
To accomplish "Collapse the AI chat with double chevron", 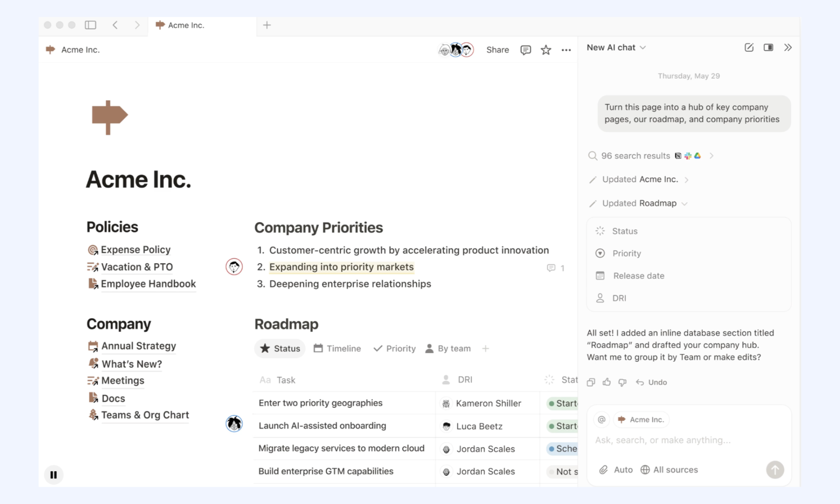I will [788, 47].
